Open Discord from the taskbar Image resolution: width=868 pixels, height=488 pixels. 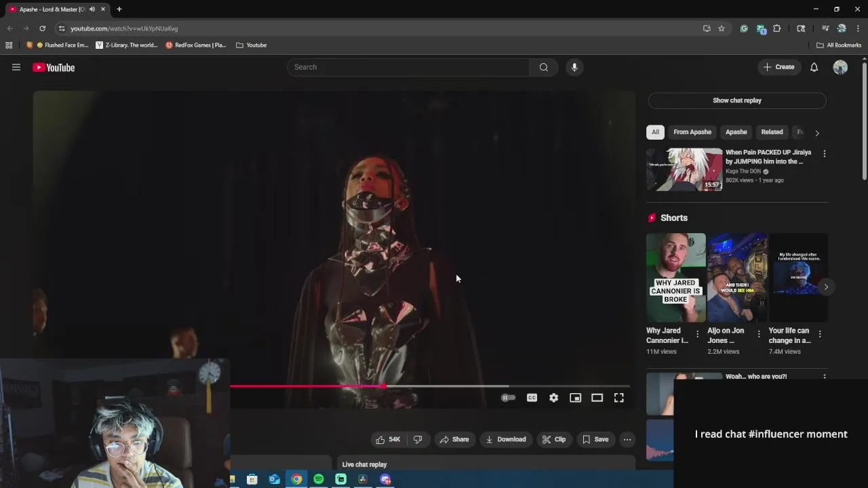pyautogui.click(x=385, y=479)
